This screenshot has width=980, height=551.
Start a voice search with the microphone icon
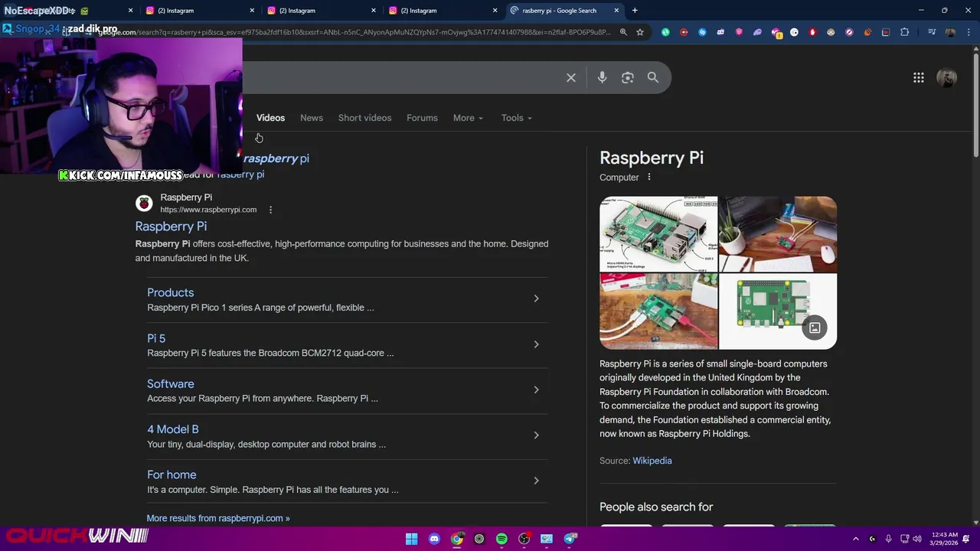pyautogui.click(x=602, y=77)
